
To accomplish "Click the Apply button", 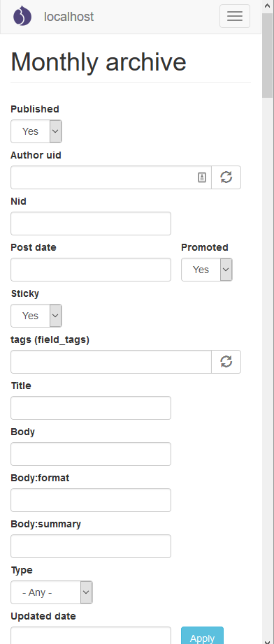I will [x=202, y=636].
